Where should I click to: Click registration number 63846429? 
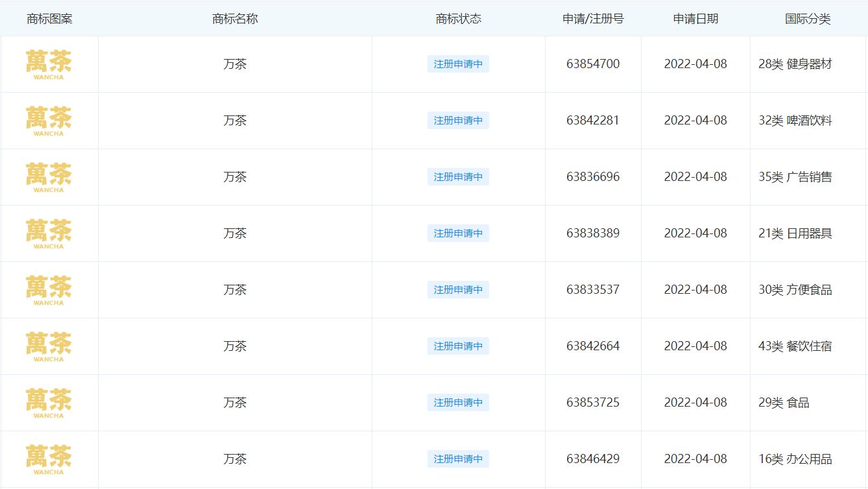coord(593,459)
